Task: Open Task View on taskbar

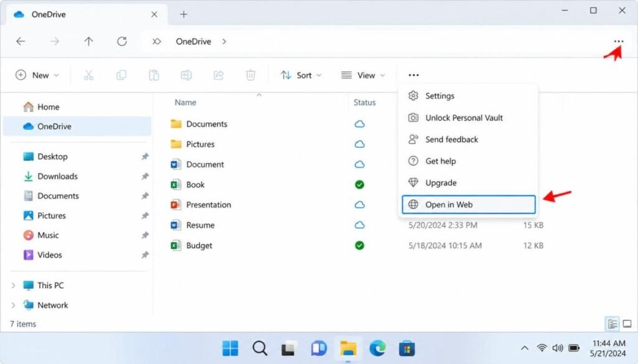Action: coord(288,348)
